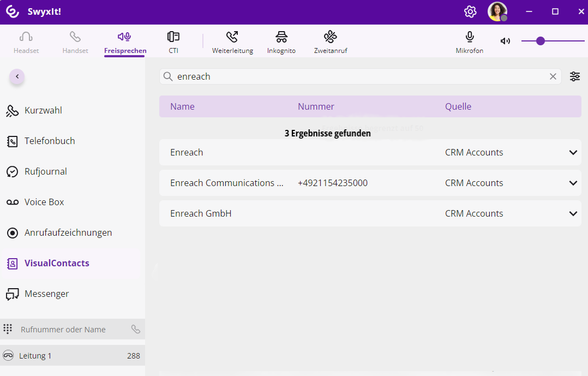Click CRM Accounts in Enreach Communications row
This screenshot has height=376, width=588.
click(474, 183)
